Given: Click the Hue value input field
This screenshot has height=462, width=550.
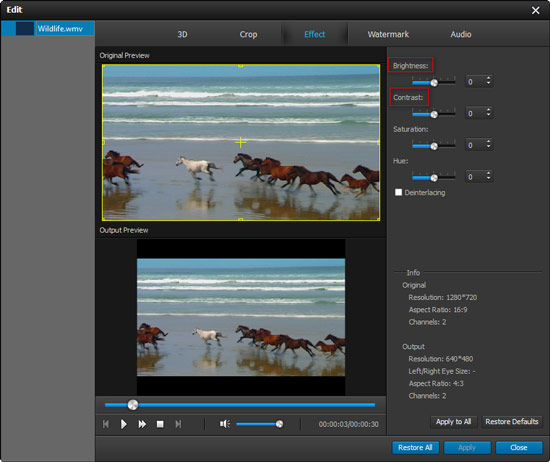Looking at the screenshot, I should (x=475, y=177).
